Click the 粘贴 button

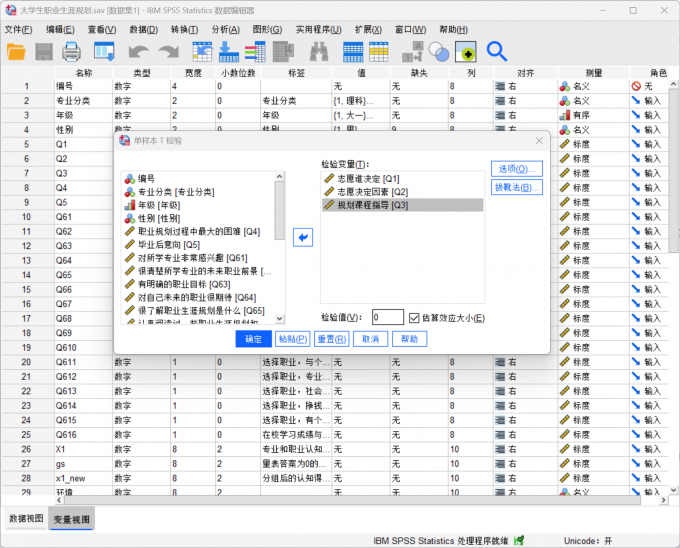[293, 339]
